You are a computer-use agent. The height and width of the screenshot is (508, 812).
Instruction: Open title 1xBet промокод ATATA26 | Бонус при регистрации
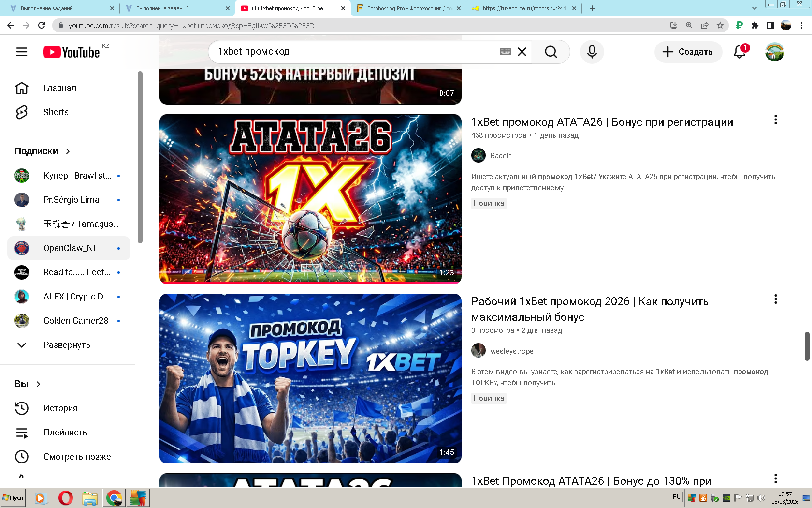pos(602,122)
